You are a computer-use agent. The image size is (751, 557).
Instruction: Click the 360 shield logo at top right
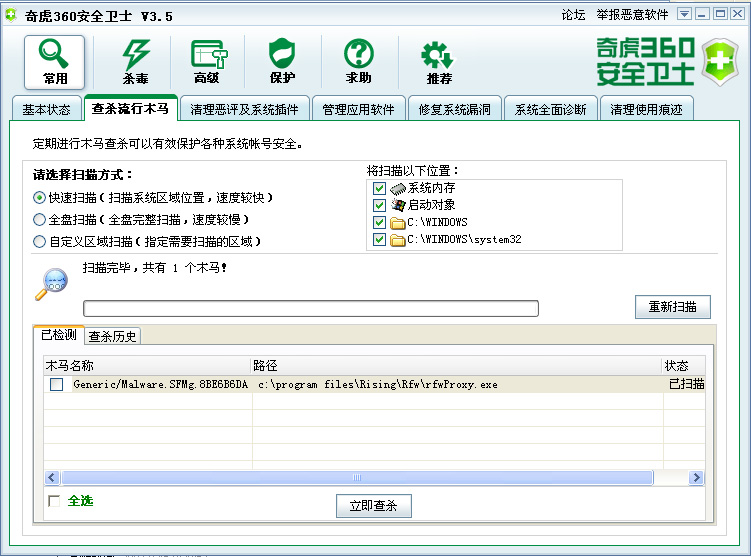pyautogui.click(x=720, y=62)
